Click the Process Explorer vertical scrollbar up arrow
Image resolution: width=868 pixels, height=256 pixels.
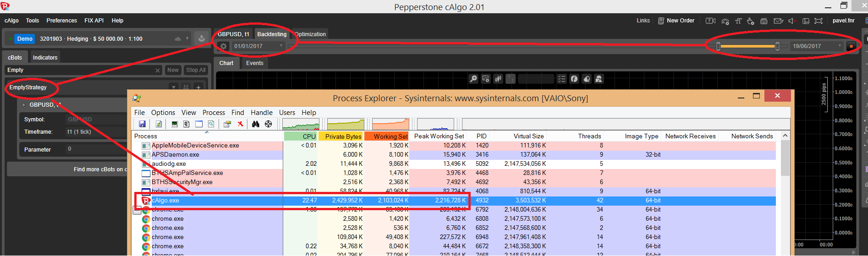tap(785, 136)
